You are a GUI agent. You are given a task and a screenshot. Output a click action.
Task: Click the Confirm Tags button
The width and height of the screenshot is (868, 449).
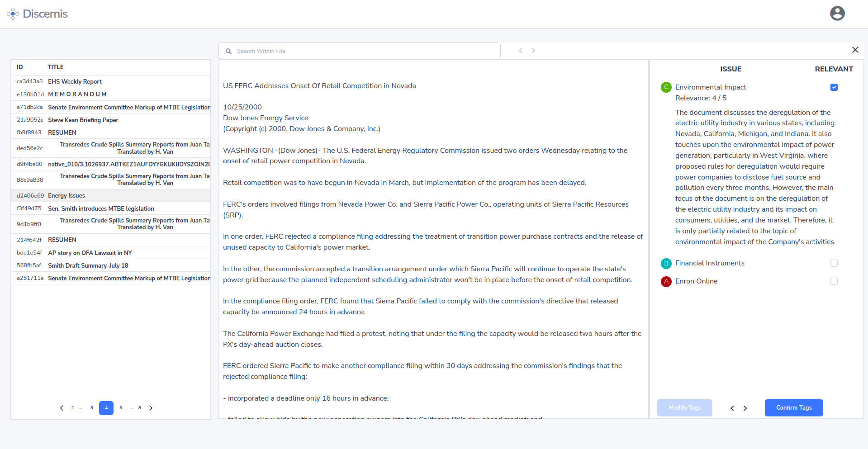[x=794, y=408]
